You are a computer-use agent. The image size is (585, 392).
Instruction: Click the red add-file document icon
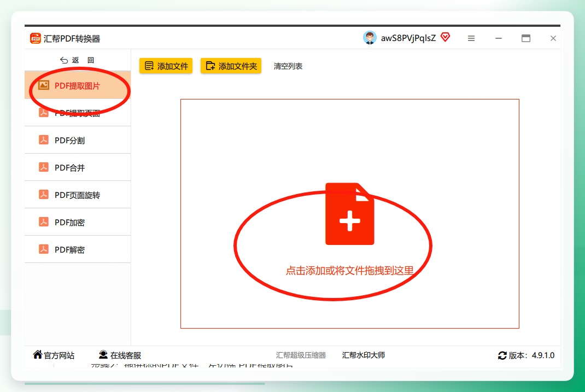click(x=349, y=214)
